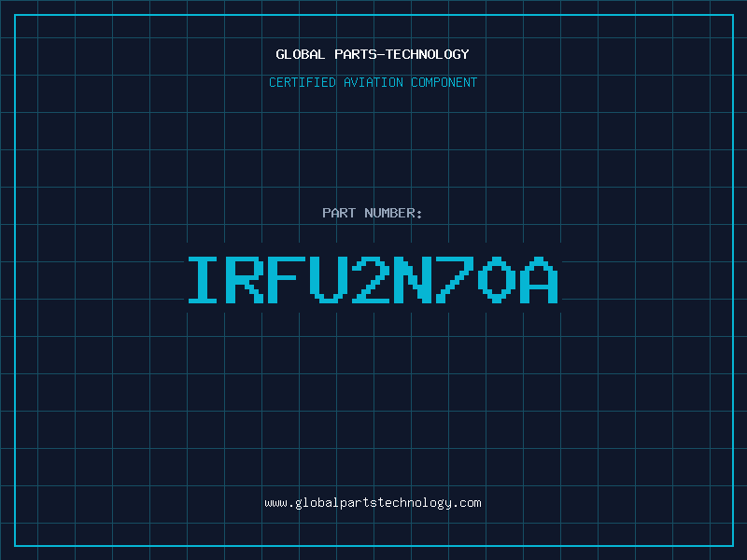Click the GLOBAL PARTS-TECHNOLOGY company title
Screen dimensions: 747x560
coord(373,54)
